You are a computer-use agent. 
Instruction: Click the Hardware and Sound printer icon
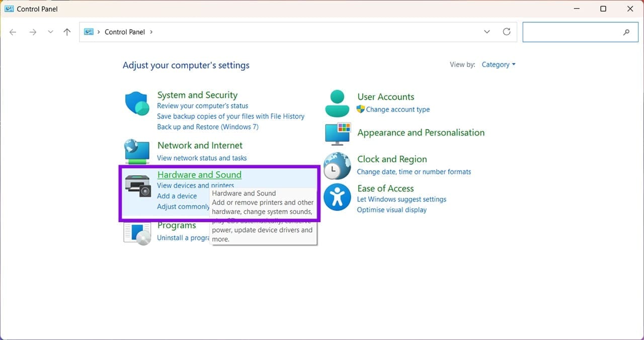click(137, 185)
